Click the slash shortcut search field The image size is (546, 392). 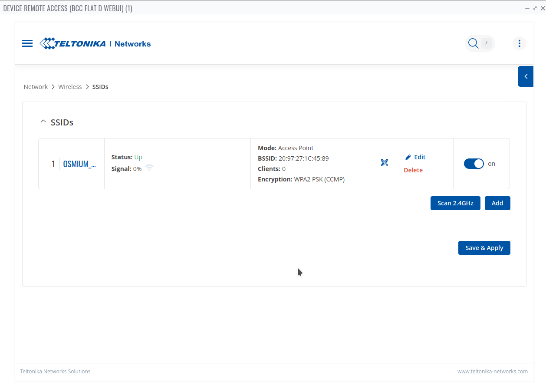(487, 43)
